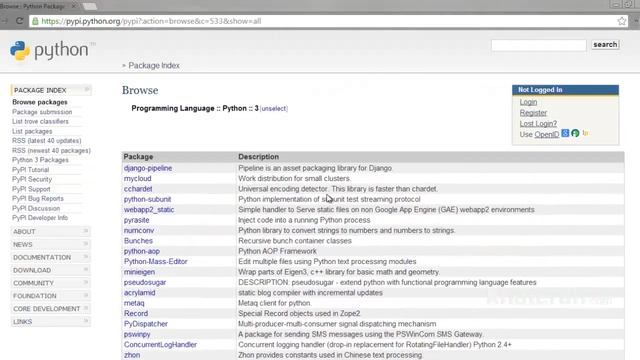Click the secure padlock icon in address bar
This screenshot has width=640, height=360.
pyautogui.click(x=36, y=21)
